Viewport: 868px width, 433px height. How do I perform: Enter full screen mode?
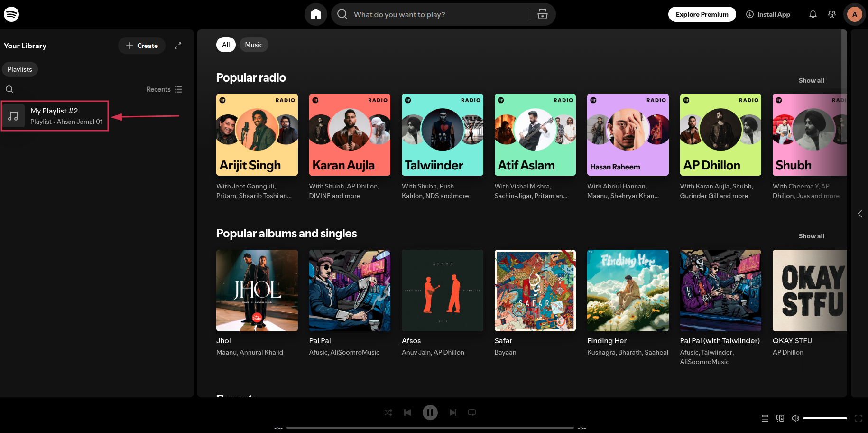859,418
